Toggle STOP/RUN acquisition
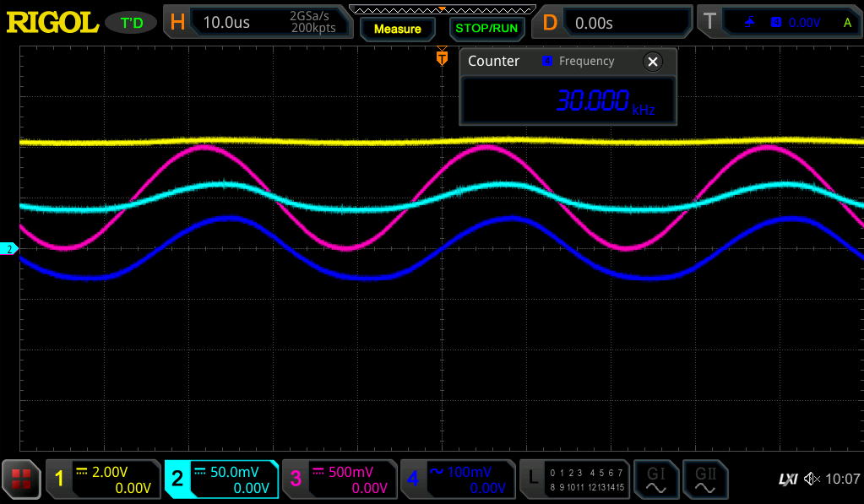864x504 pixels. coord(486,28)
